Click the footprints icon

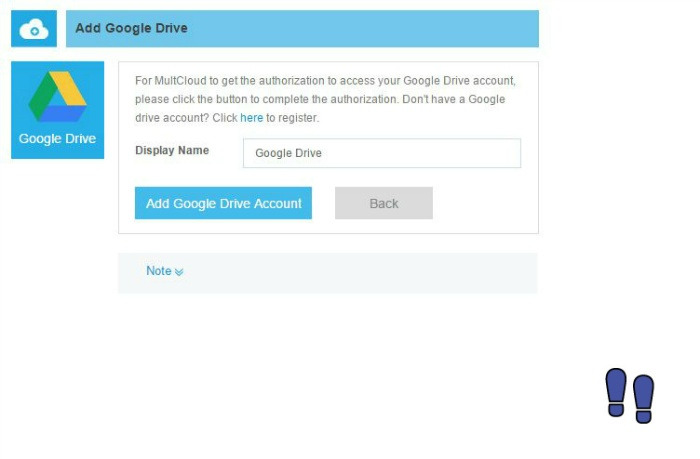[x=629, y=396]
